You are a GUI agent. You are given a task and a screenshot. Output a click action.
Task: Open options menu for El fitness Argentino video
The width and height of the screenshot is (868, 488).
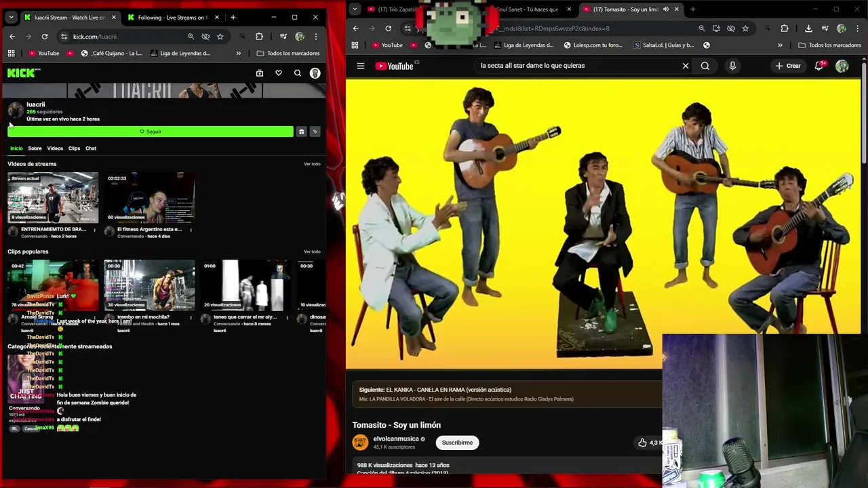tap(191, 230)
